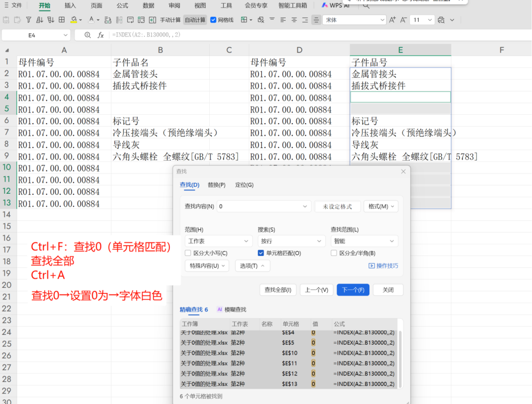This screenshot has width=532, height=404.
Task: Switch to the 数据 ribbon tab
Action: 148,5
